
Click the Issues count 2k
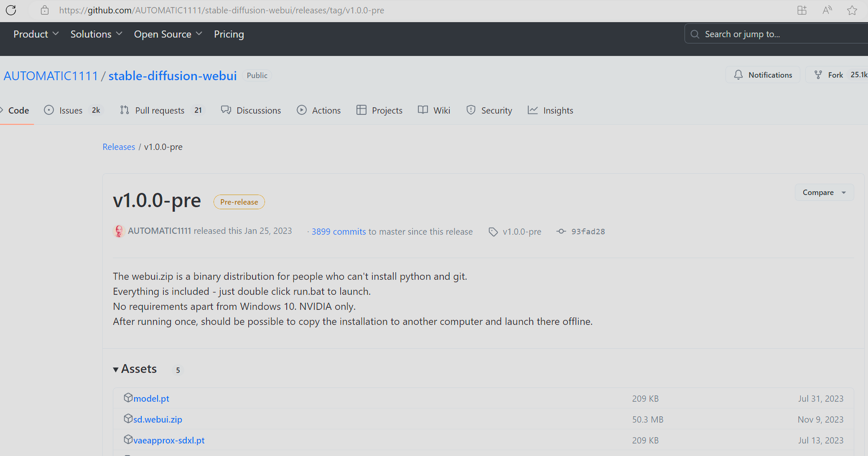click(x=96, y=110)
